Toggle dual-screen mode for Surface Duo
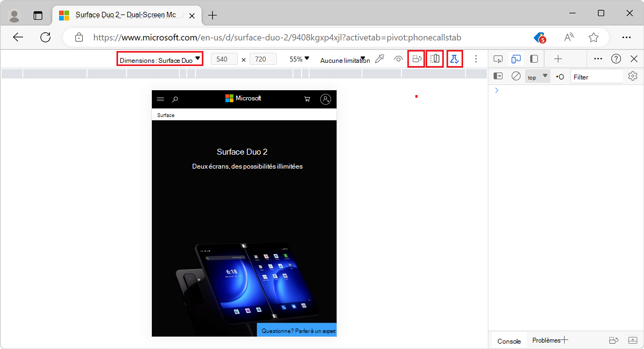The width and height of the screenshot is (644, 349). (x=435, y=59)
